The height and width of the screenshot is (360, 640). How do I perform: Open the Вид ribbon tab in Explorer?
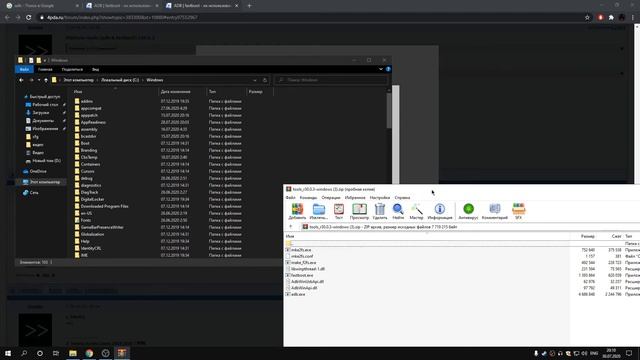pos(95,69)
